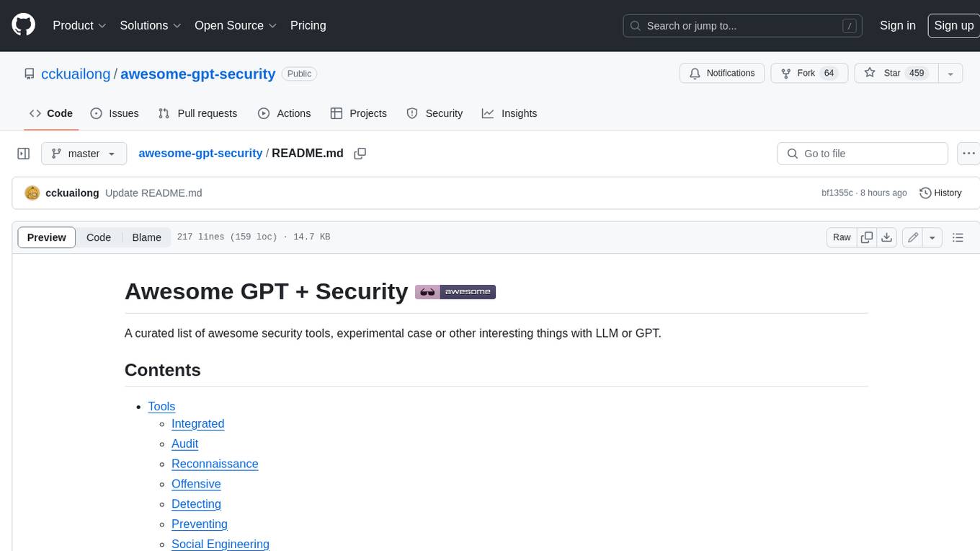This screenshot has width=980, height=551.
Task: Click the Sign in link
Action: (x=897, y=25)
